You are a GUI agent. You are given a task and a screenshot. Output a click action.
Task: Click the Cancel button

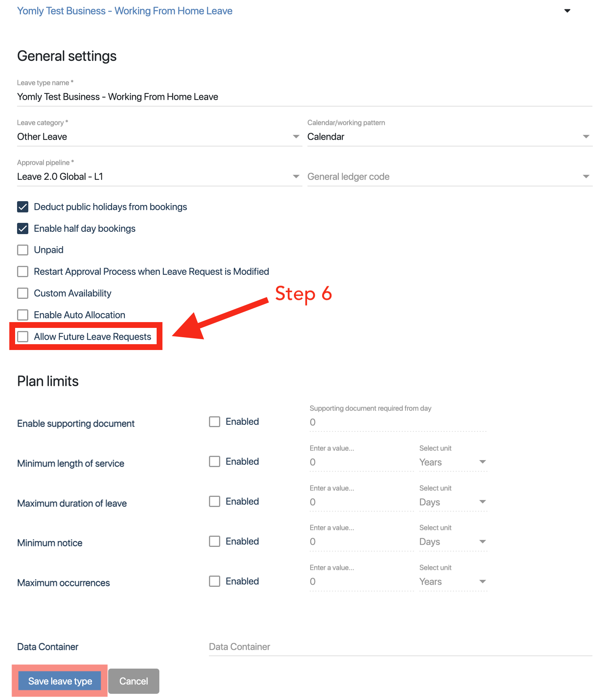coord(134,681)
